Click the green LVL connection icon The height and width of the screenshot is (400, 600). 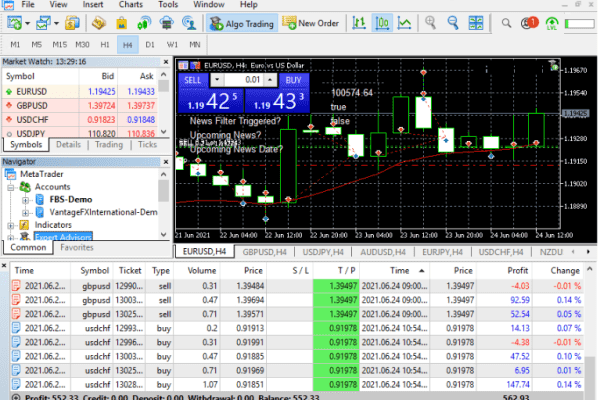[x=552, y=23]
